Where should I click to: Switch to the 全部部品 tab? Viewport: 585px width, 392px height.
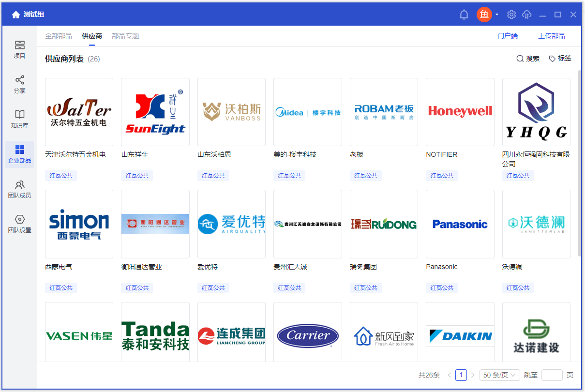coord(59,36)
